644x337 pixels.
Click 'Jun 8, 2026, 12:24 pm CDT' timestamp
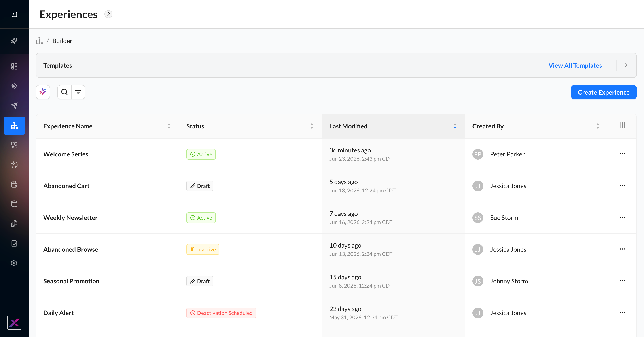pos(361,286)
